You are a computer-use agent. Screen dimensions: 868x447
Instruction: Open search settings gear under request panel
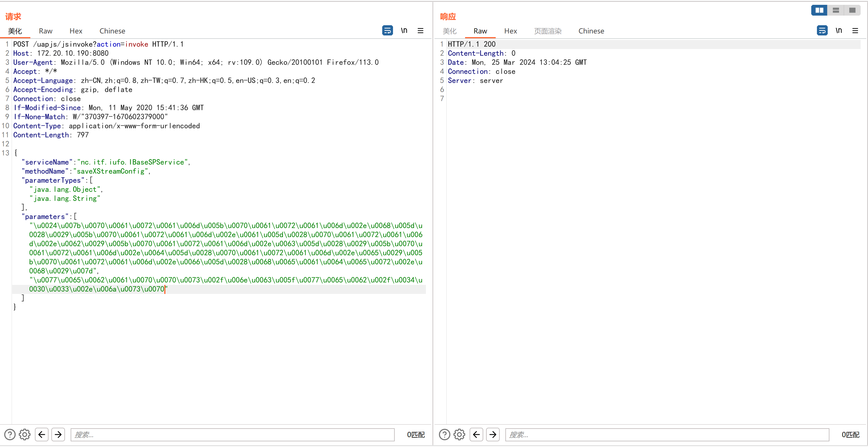pos(25,435)
